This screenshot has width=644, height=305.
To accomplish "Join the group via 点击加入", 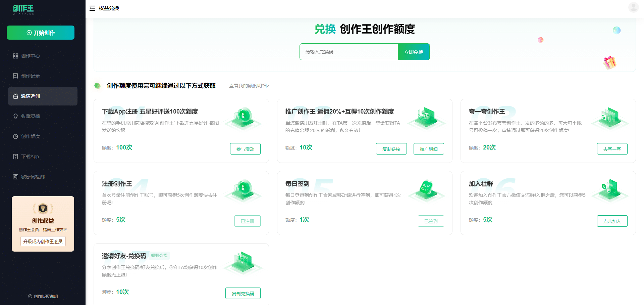I will [612, 221].
